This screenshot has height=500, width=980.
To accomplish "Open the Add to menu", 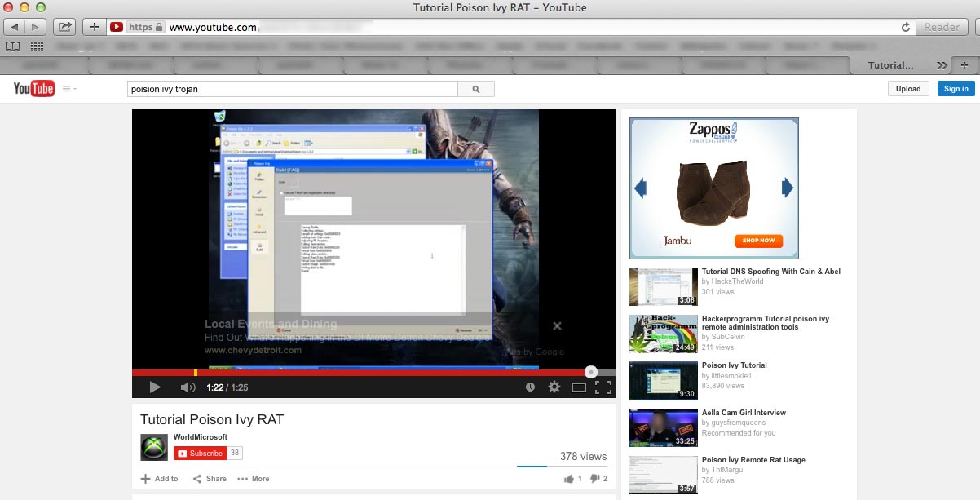I will coord(159,479).
